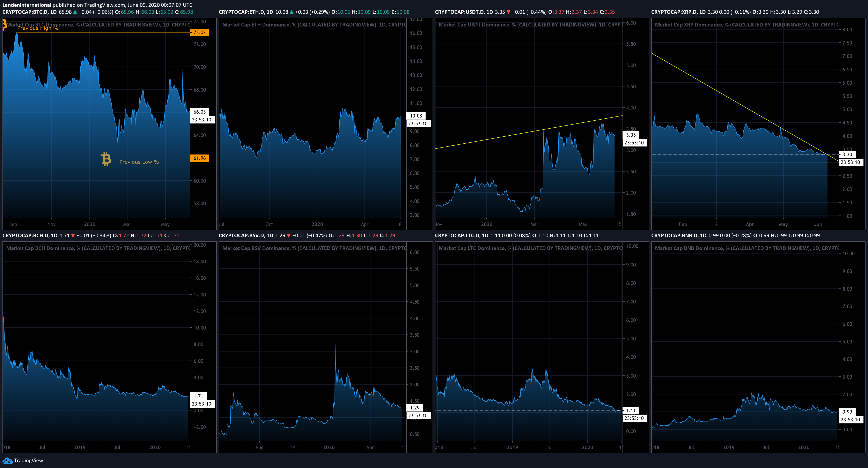Click the Market Cap BCH Dominance title
Image resolution: width=868 pixels, height=468 pixels.
coord(98,248)
